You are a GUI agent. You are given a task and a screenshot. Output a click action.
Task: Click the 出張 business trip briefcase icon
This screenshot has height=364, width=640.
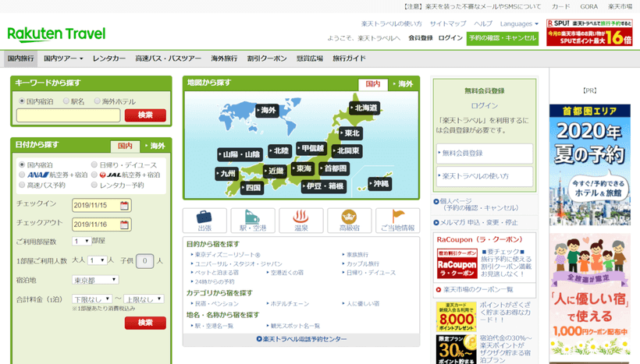point(204,221)
